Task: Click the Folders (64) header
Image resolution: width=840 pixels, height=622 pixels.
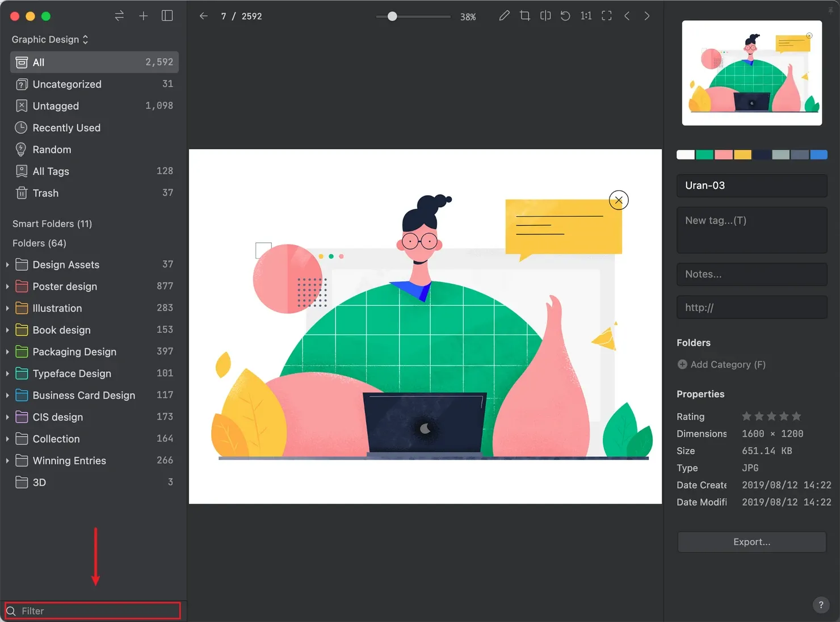Action: 39,243
